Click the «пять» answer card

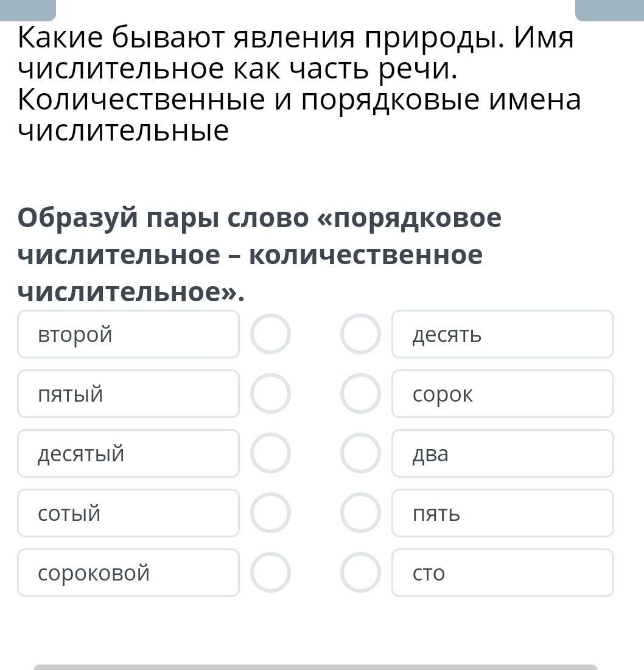[502, 513]
